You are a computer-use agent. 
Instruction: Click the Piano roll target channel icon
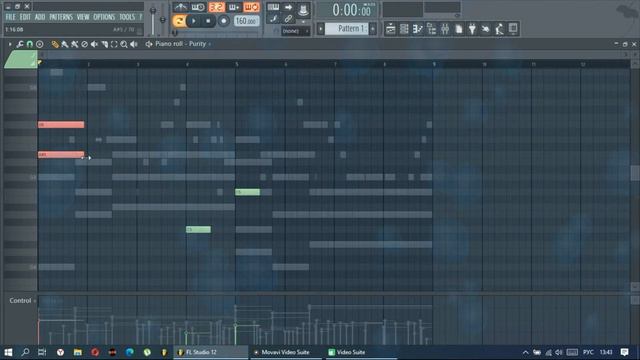pos(149,44)
